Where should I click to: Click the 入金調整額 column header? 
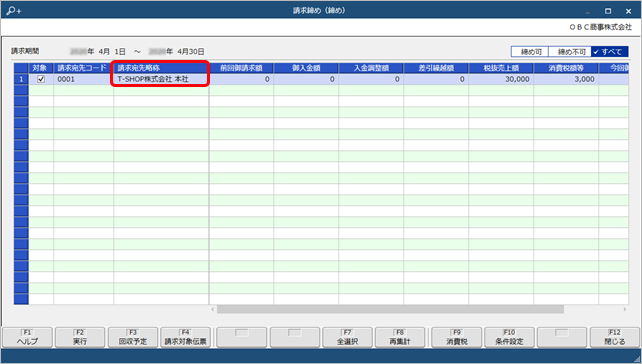pos(371,68)
